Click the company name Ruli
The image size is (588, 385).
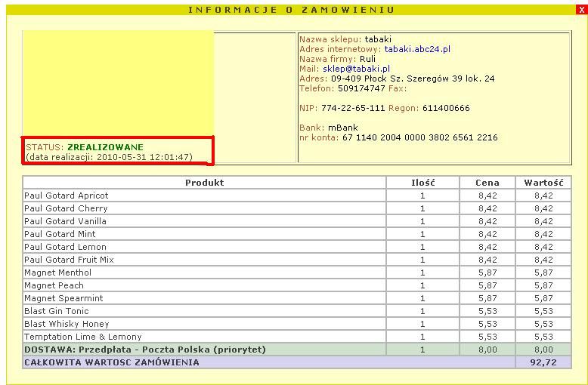tap(367, 59)
